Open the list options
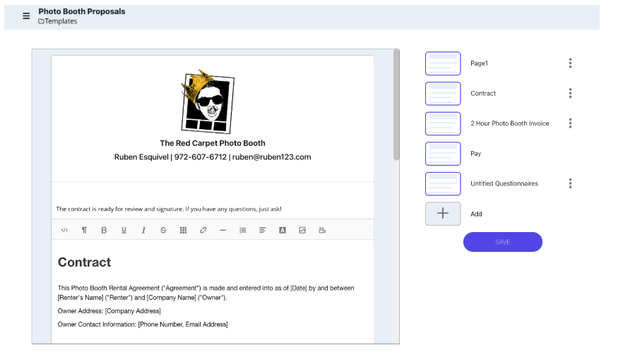 243,230
